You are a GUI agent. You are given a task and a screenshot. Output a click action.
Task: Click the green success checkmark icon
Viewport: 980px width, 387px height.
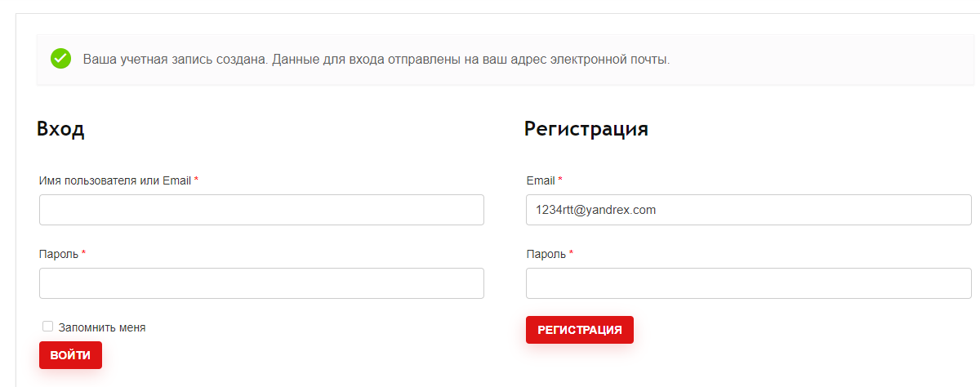[60, 59]
